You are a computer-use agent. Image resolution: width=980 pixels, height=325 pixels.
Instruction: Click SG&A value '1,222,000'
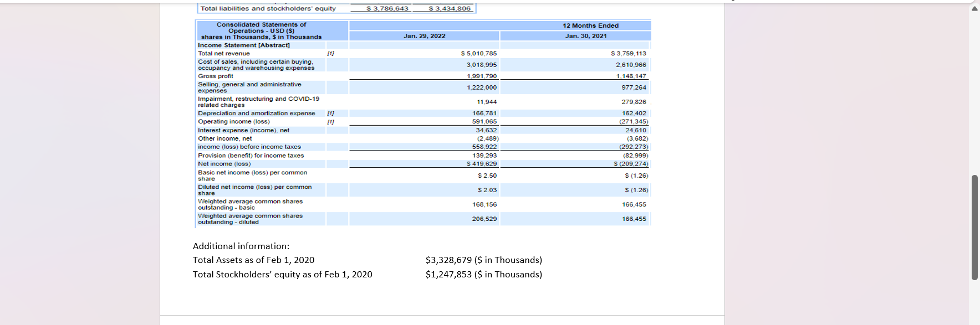point(482,87)
